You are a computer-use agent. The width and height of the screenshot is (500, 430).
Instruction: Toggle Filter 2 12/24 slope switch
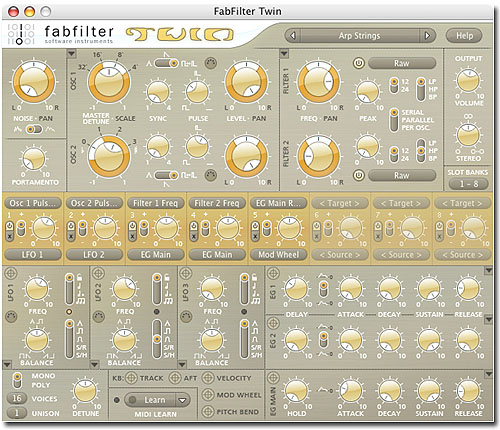(x=394, y=154)
